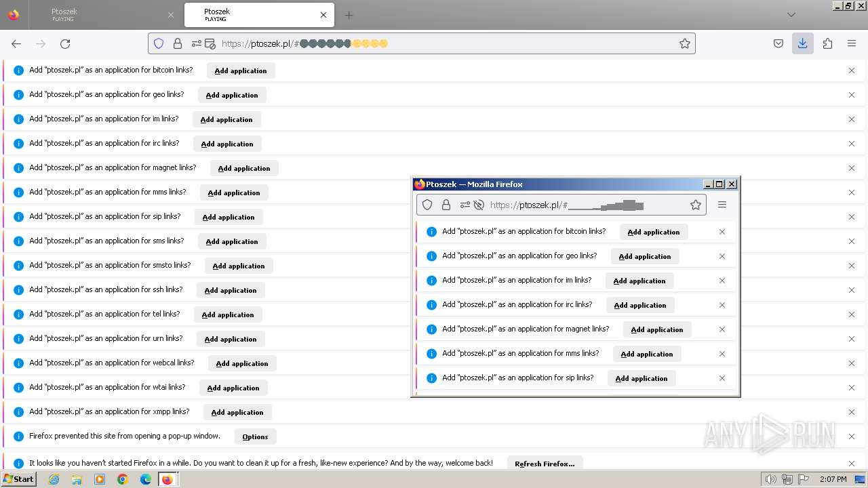The image size is (868, 488).
Task: Dismiss irc links notification in popup window
Action: 722,305
